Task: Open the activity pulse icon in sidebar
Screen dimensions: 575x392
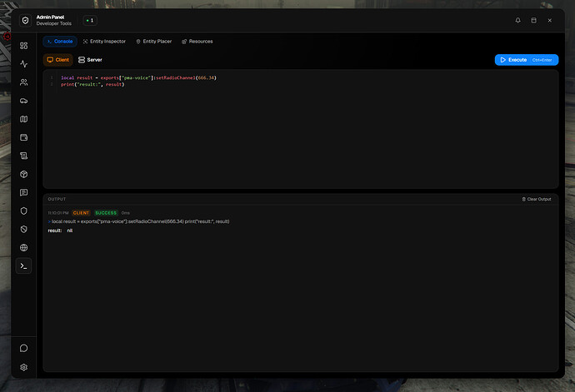Action: click(x=24, y=64)
